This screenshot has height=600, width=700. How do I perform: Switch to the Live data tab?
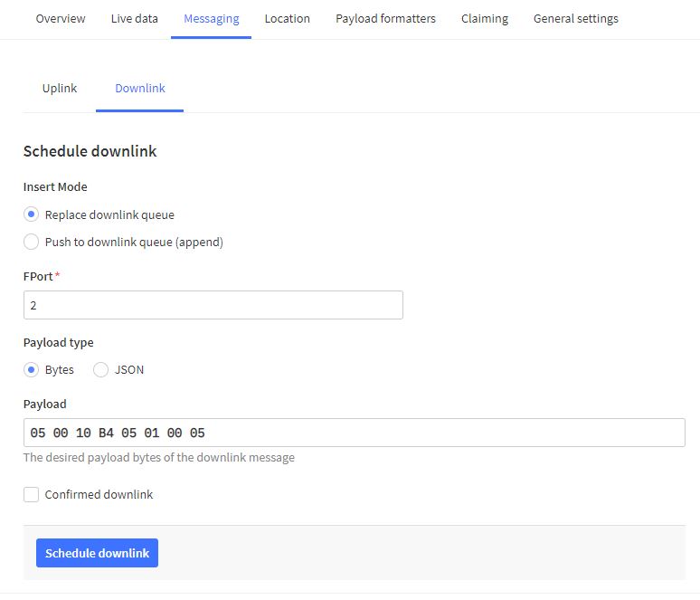tap(134, 19)
